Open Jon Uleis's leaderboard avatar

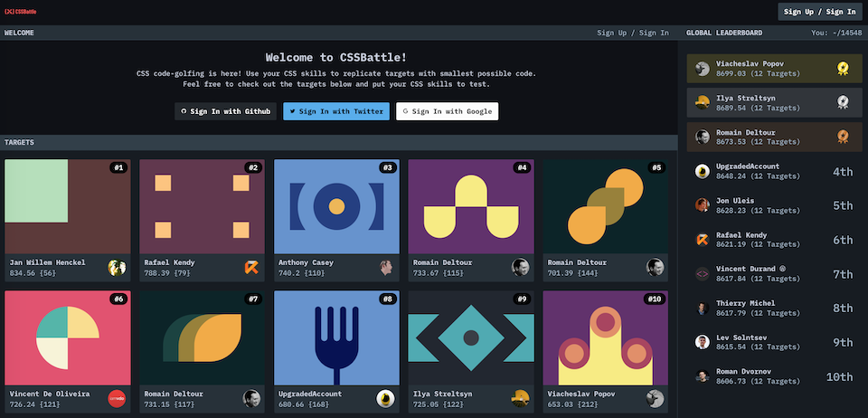click(703, 205)
